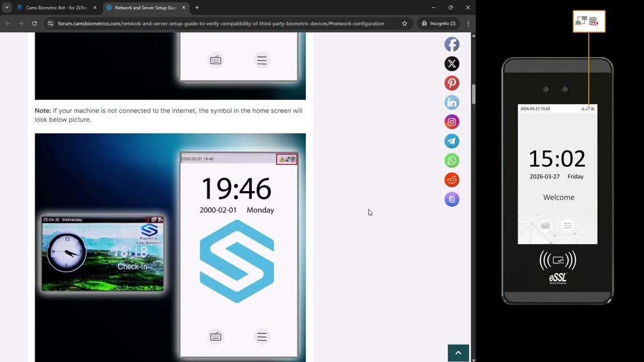Image resolution: width=644 pixels, height=362 pixels.
Task: Click the "19:46" clock text
Action: click(236, 189)
